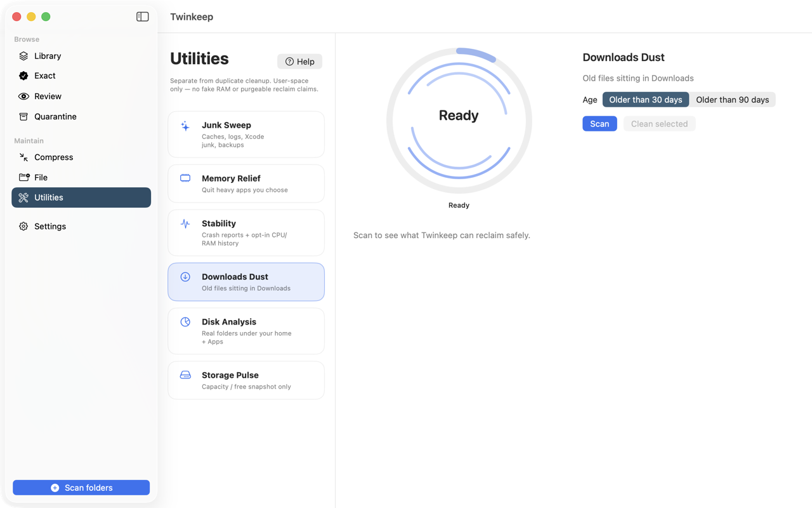Open the Stability utility card
This screenshot has height=508, width=812.
point(246,233)
